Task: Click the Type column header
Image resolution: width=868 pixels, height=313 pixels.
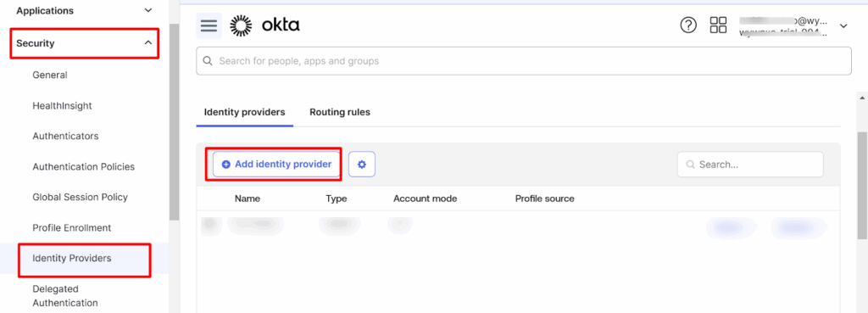Action: [337, 198]
